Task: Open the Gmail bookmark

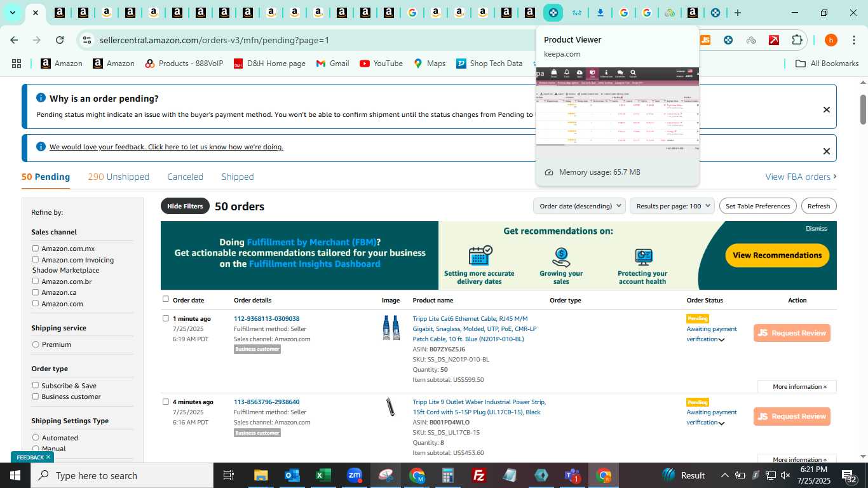Action: tap(332, 64)
